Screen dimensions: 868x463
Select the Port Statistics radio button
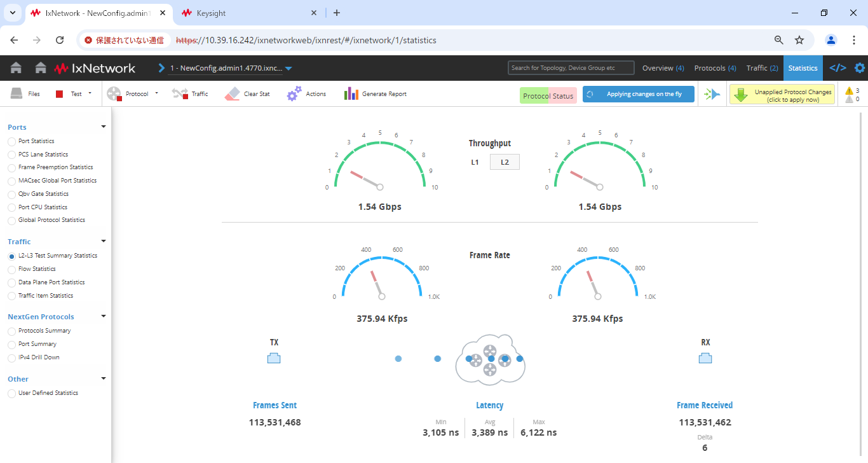tap(11, 141)
